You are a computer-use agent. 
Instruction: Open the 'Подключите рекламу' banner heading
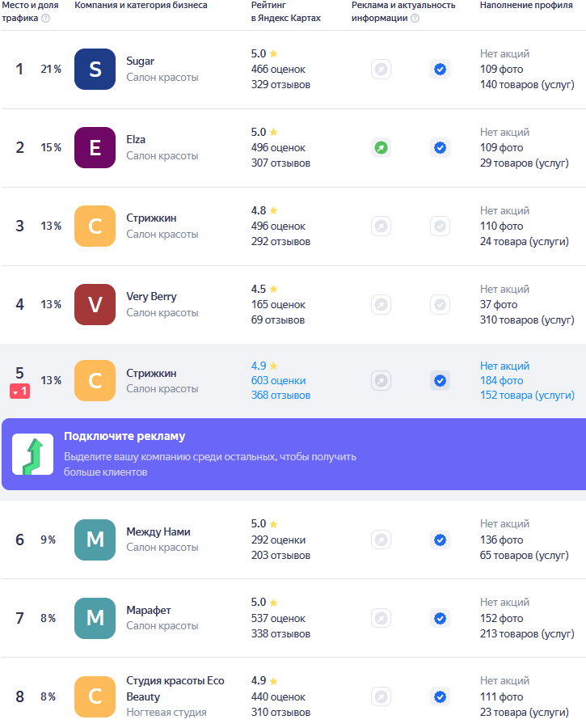(x=124, y=437)
